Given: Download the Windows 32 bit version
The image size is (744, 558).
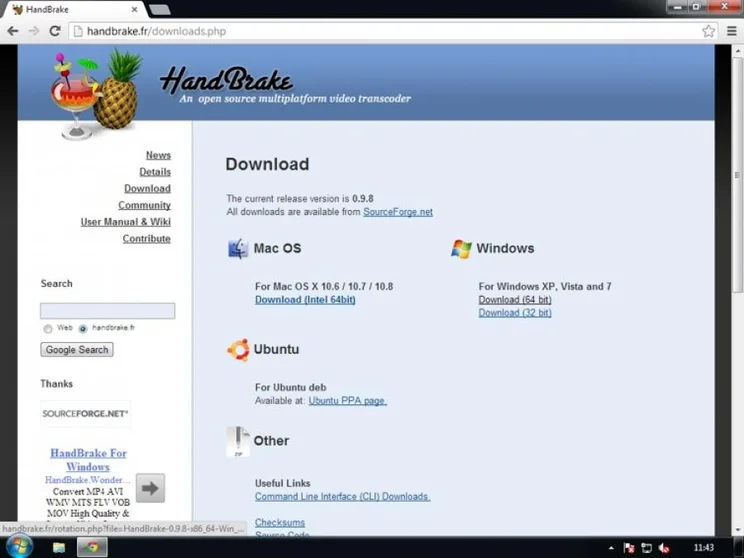Looking at the screenshot, I should (x=515, y=313).
